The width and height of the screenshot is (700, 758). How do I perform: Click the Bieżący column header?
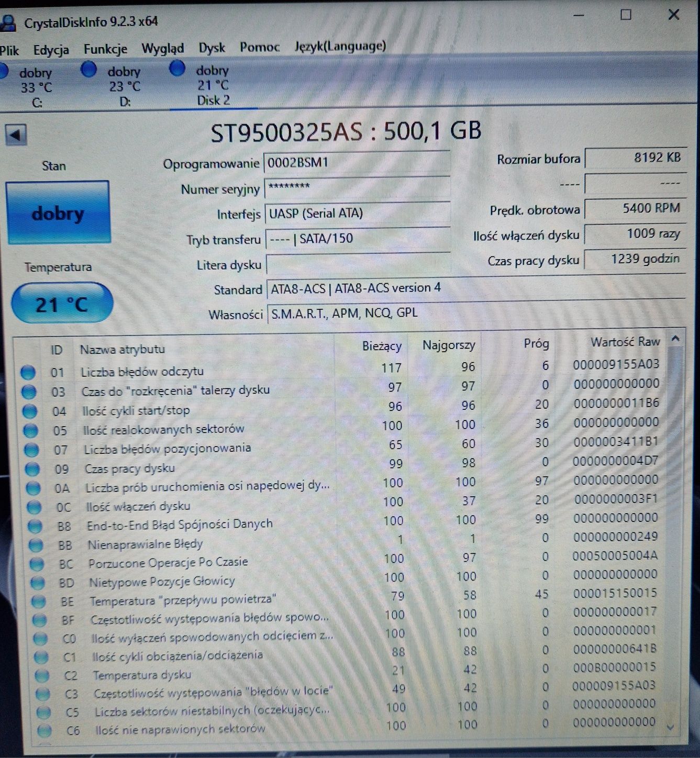click(x=382, y=346)
